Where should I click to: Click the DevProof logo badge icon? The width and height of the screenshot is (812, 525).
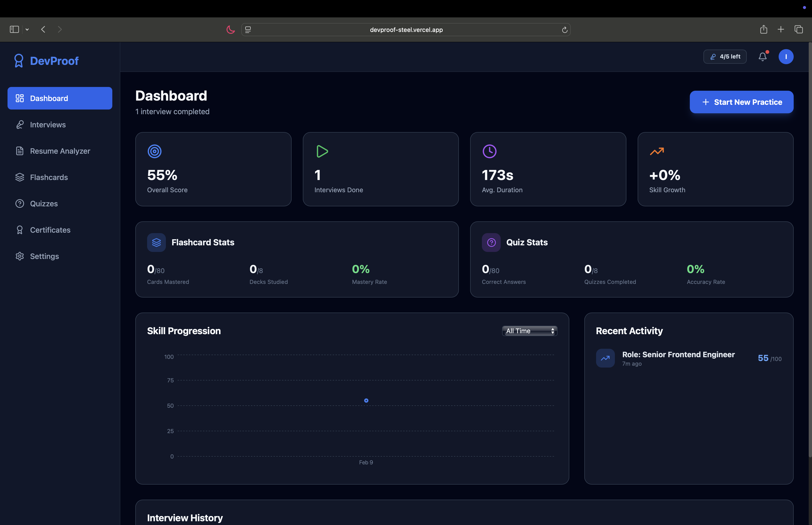pos(19,61)
